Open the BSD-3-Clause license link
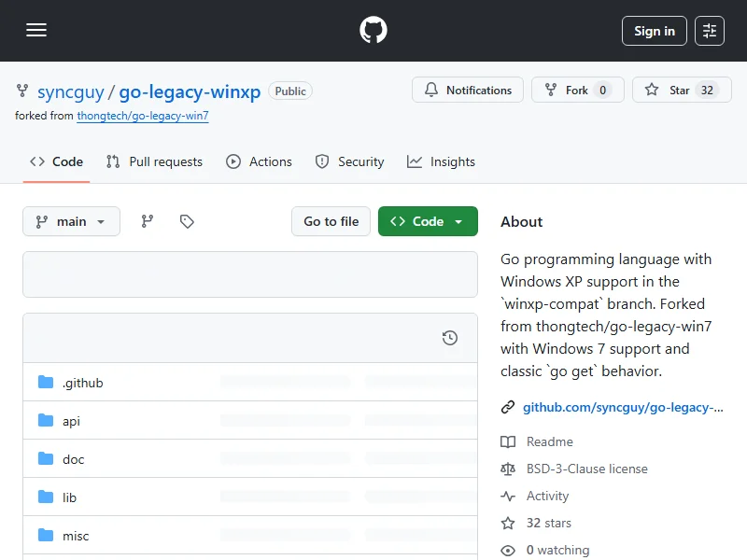The height and width of the screenshot is (560, 747). pos(586,469)
